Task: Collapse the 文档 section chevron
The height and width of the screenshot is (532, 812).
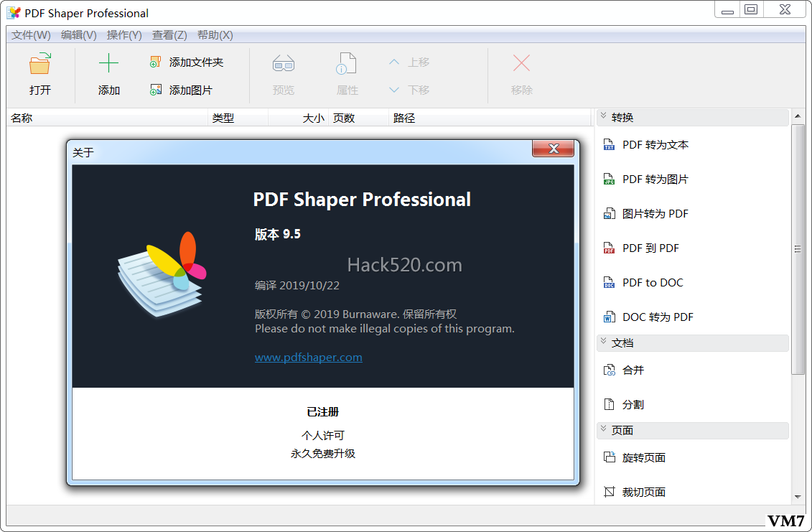Action: point(603,341)
